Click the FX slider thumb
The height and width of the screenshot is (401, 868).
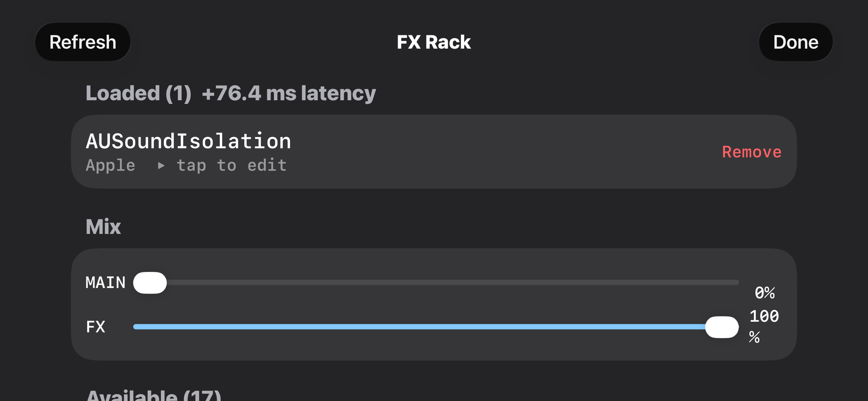point(722,327)
